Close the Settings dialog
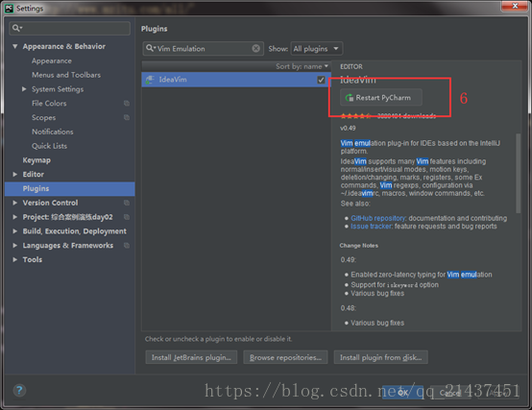Screen dimensions: 532x410 coord(515,6)
